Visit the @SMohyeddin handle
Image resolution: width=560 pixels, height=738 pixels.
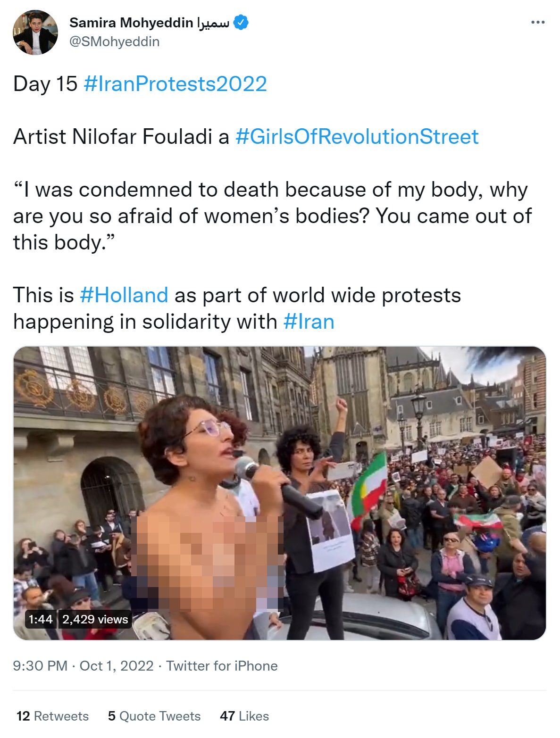[115, 41]
